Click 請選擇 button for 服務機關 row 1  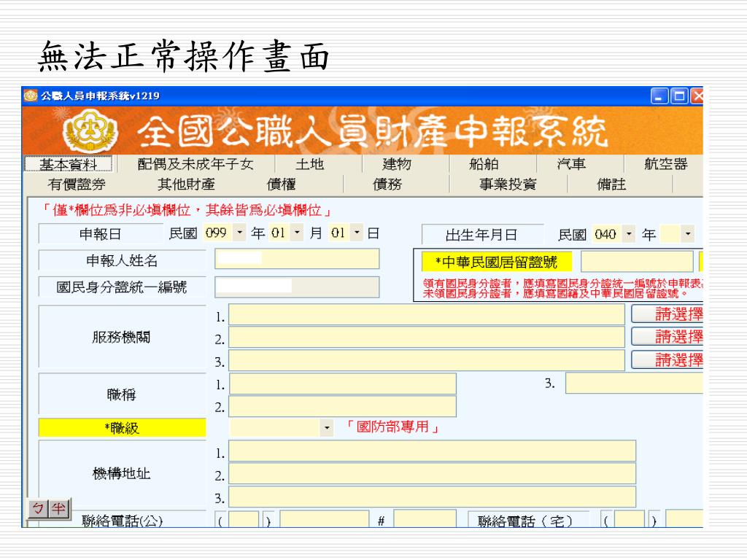667,314
